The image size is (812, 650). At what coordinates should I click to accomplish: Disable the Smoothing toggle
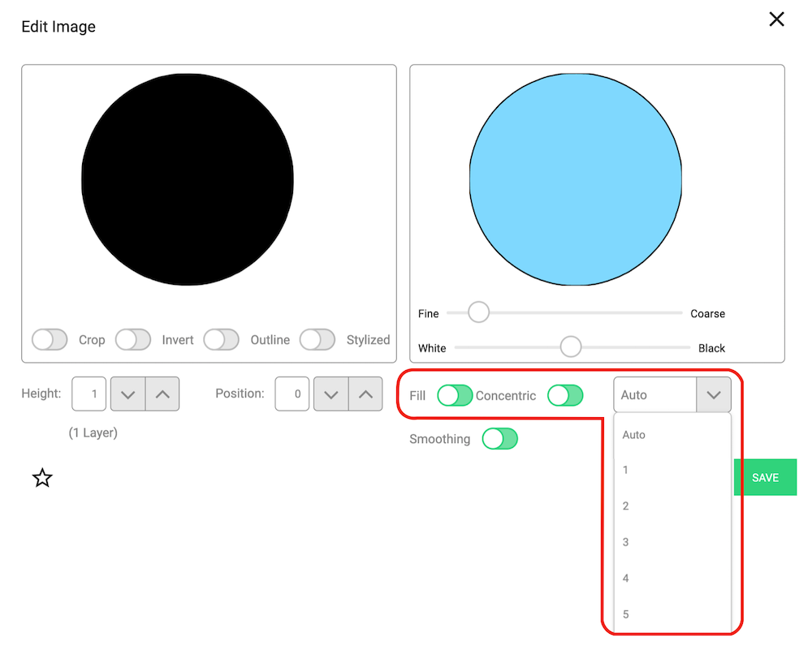499,439
